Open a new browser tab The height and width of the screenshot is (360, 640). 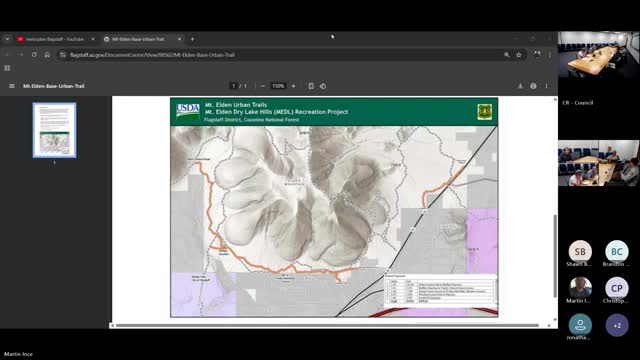[x=192, y=39]
